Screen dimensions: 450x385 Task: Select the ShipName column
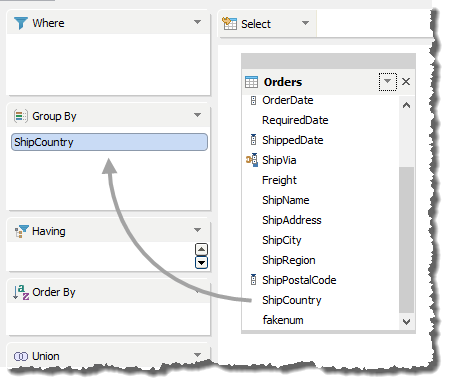coord(286,200)
